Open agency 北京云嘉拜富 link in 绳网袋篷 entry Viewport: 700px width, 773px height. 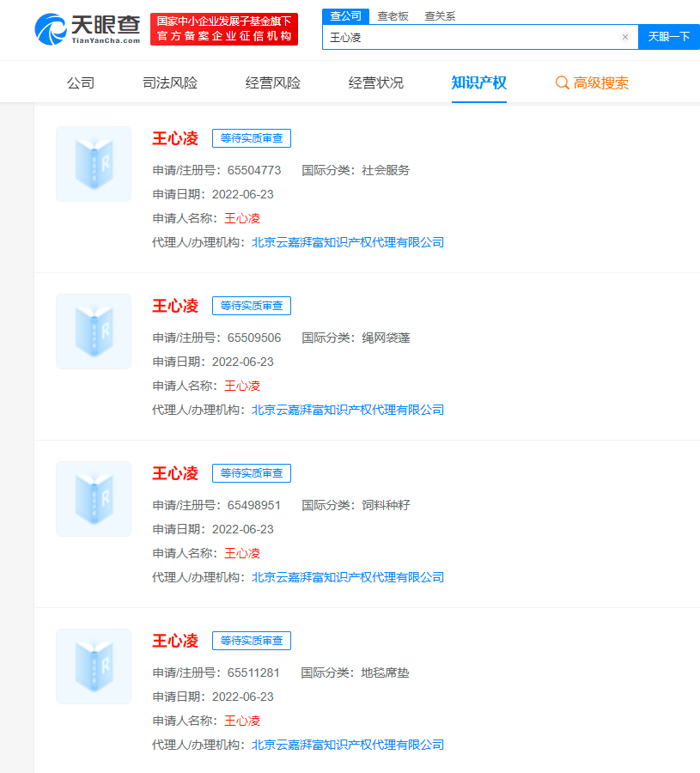(x=348, y=411)
